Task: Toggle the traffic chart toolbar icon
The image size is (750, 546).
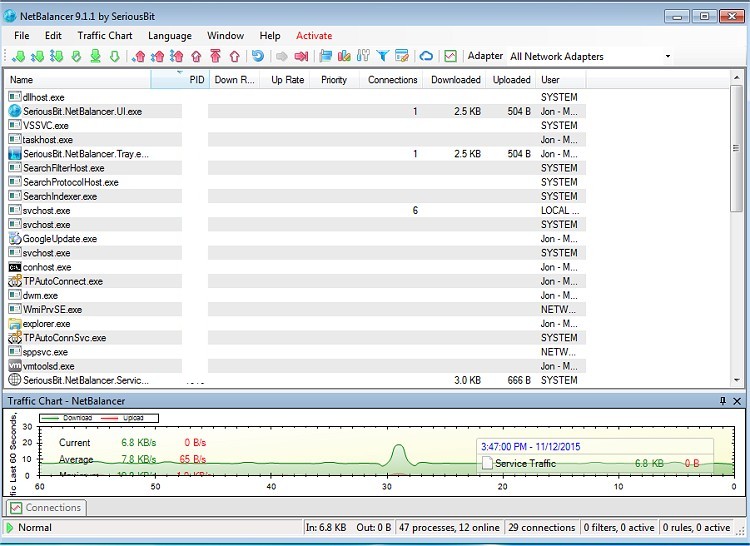Action: pyautogui.click(x=451, y=57)
